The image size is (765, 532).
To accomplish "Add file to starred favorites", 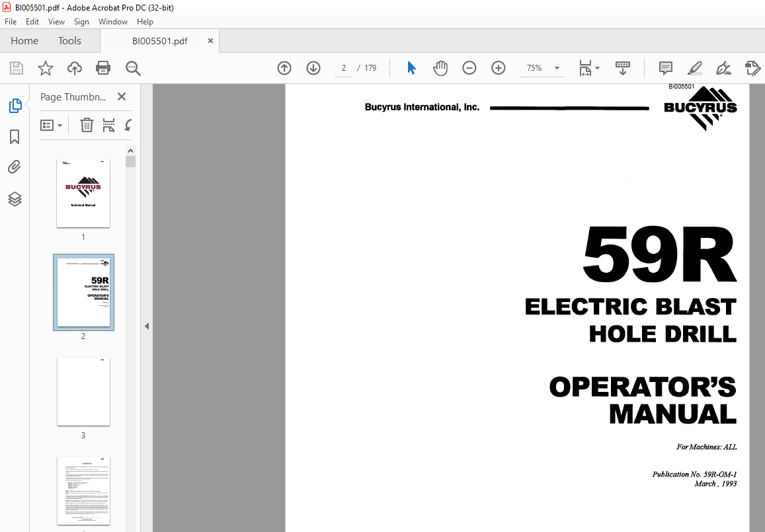I will pyautogui.click(x=46, y=68).
